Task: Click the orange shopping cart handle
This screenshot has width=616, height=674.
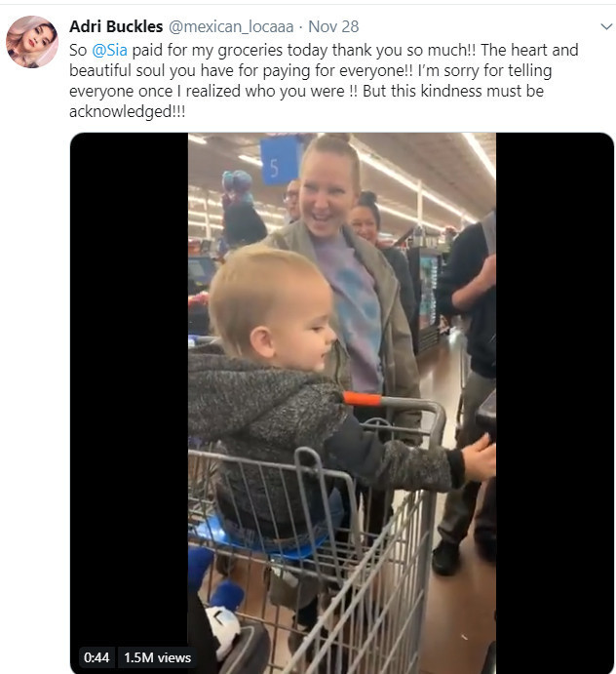Action: click(362, 399)
